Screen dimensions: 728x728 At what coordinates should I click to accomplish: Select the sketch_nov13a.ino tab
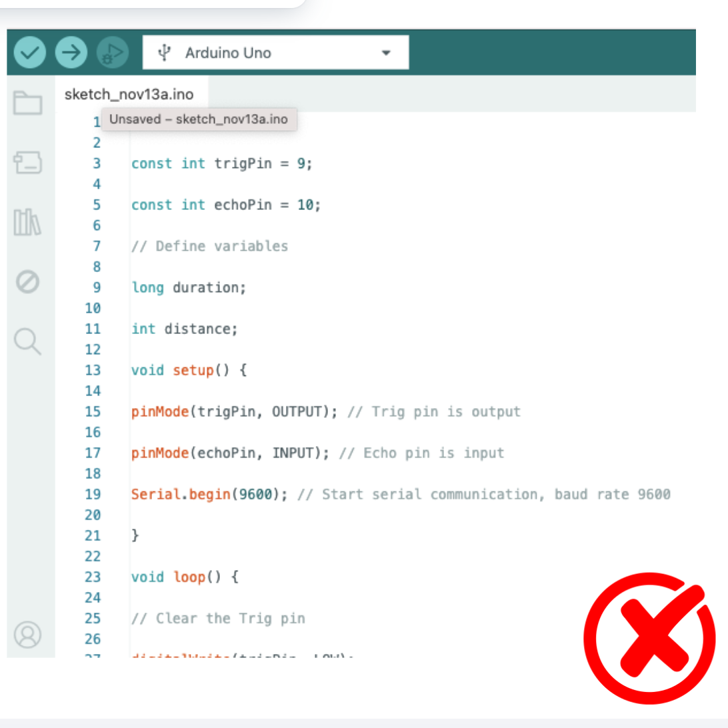129,94
